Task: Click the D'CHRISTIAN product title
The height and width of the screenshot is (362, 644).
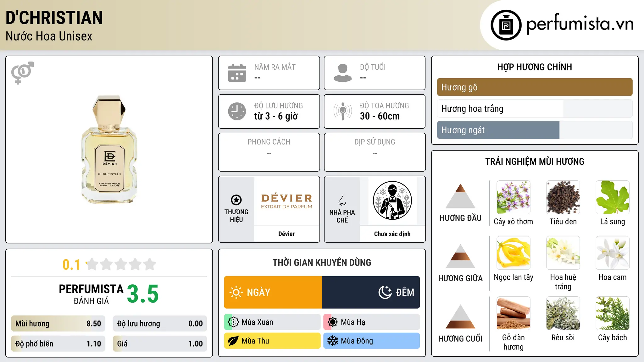Action: pos(54,18)
